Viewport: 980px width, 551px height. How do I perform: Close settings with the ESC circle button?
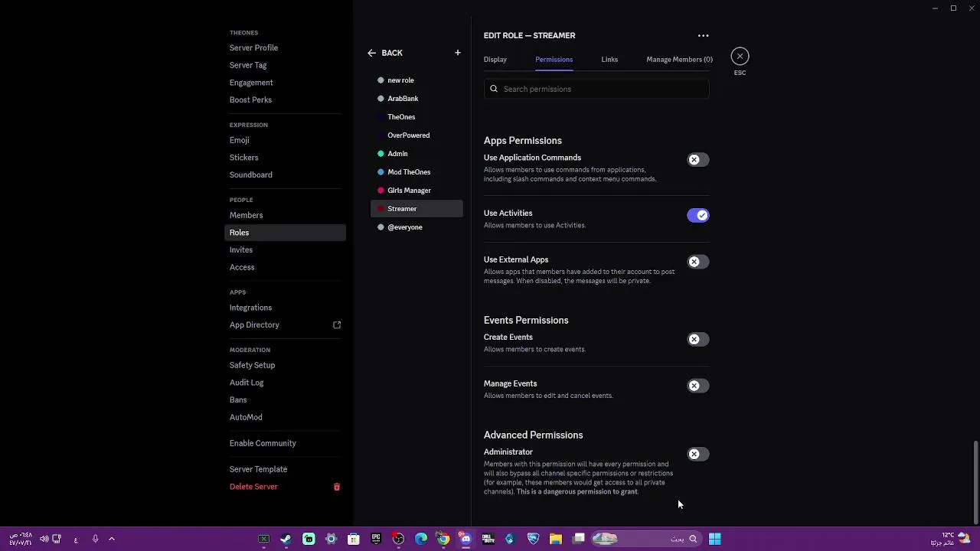(x=740, y=56)
